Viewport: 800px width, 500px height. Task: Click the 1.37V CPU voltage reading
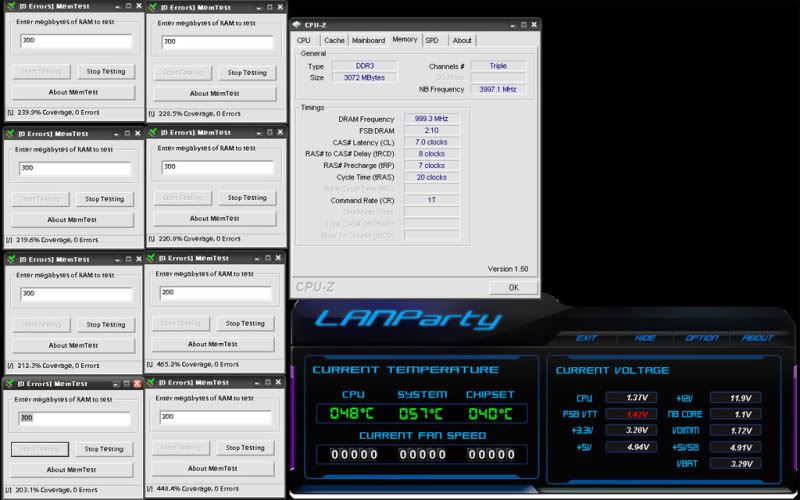click(x=631, y=397)
